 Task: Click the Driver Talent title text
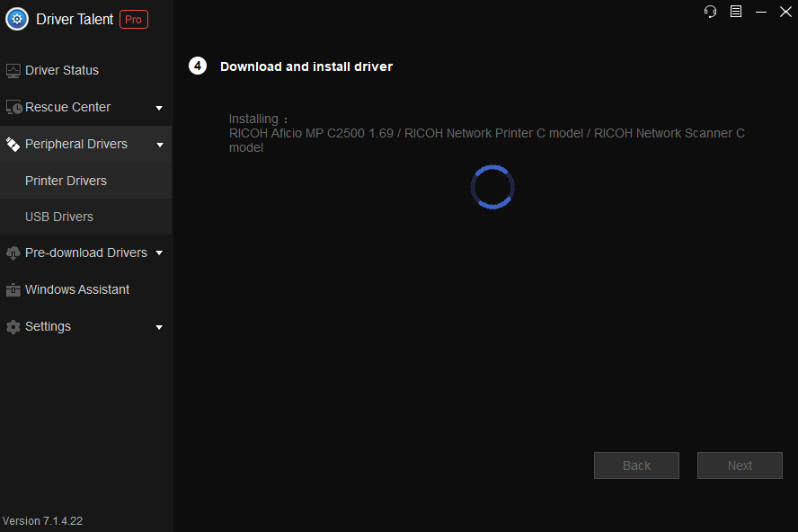click(75, 20)
